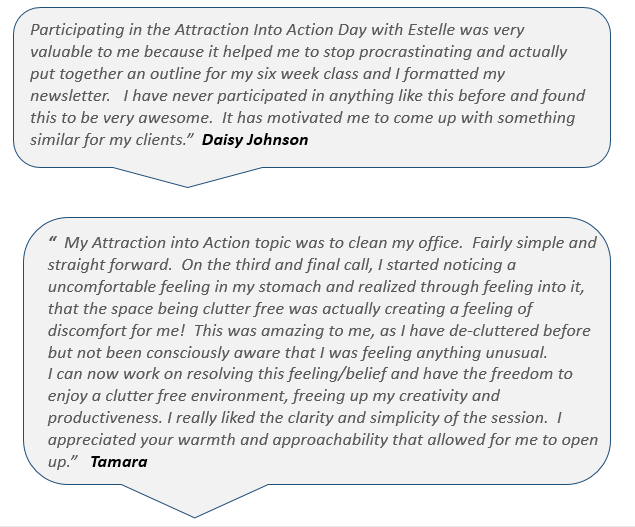Click the word "newsletter." in first testimonial
The height and width of the screenshot is (527, 635).
click(70, 96)
